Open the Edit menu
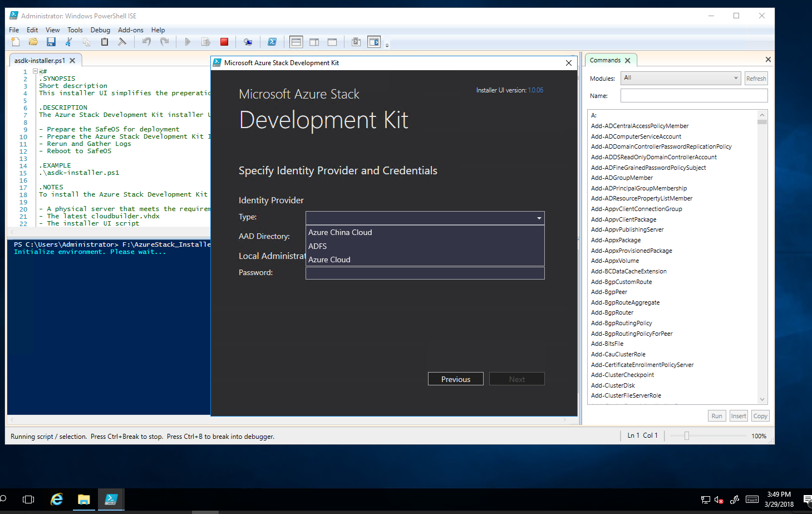The image size is (812, 514). point(32,30)
